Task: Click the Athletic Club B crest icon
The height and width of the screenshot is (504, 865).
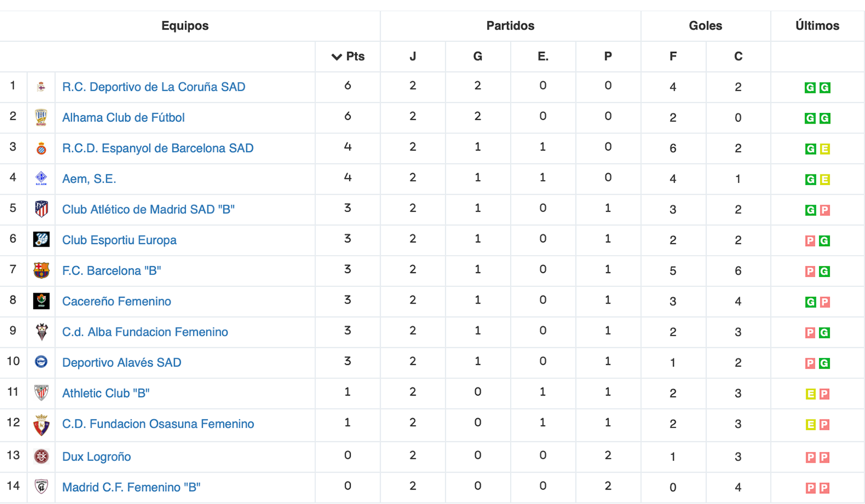Action: tap(41, 393)
